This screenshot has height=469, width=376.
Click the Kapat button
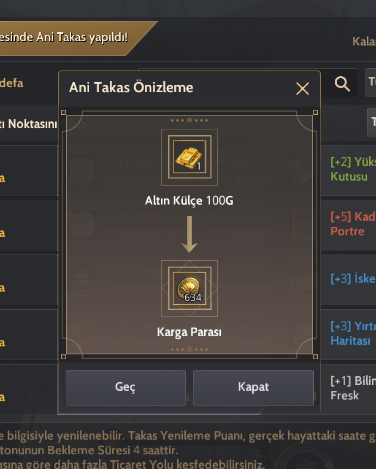point(253,388)
